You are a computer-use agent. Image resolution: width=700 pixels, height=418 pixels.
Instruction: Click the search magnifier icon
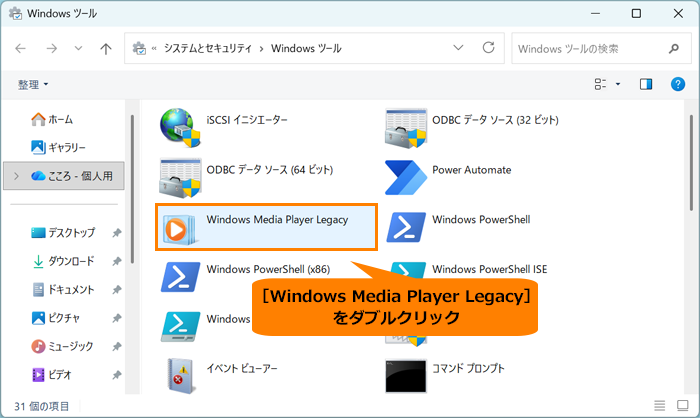coord(674,48)
